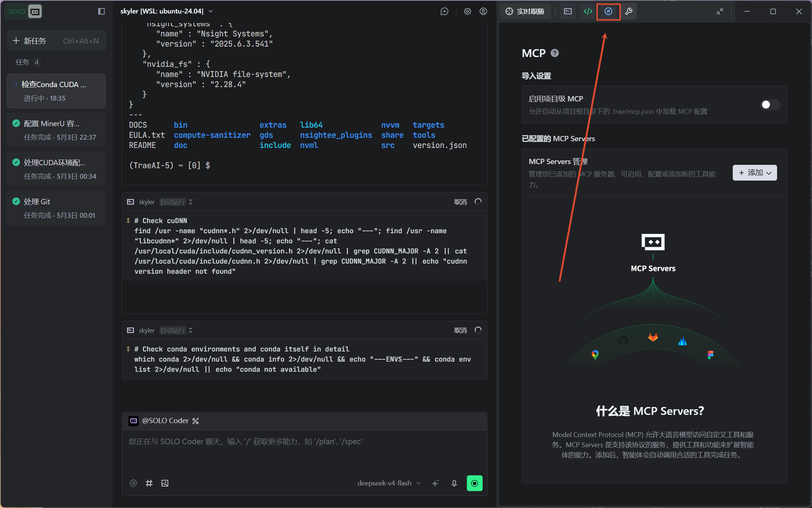Click the @ mention icon in chat input
Screen dimensions: 812x508
pos(133,483)
